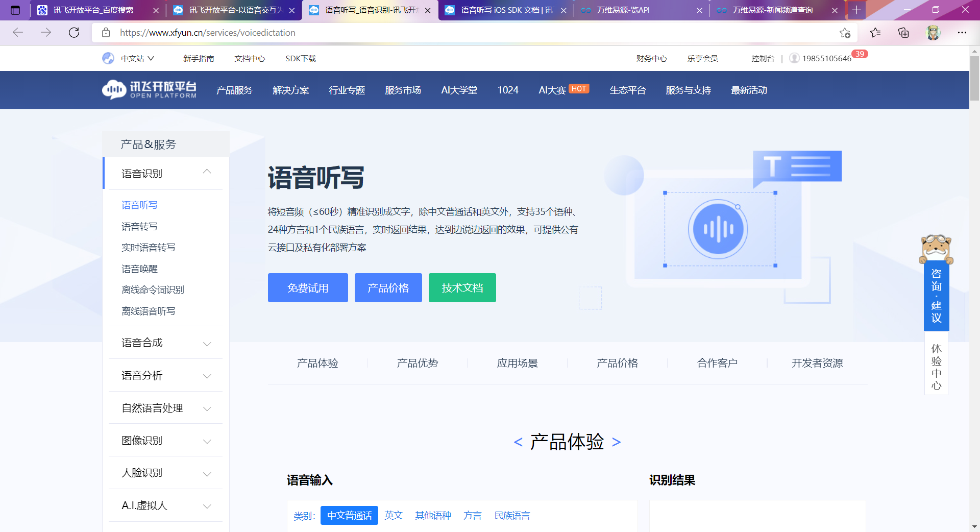This screenshot has width=980, height=532.
Task: Expand the 人脸识别 sidebar section
Action: coord(207,474)
